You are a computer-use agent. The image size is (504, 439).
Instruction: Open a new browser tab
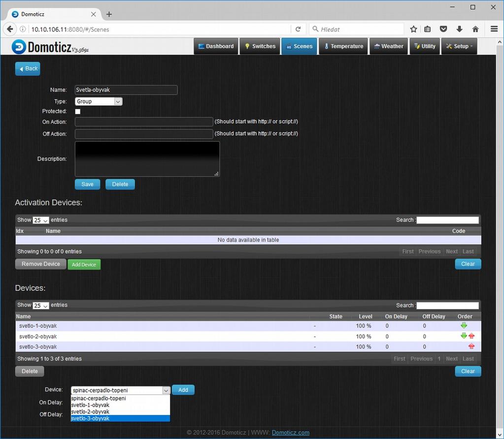click(109, 14)
